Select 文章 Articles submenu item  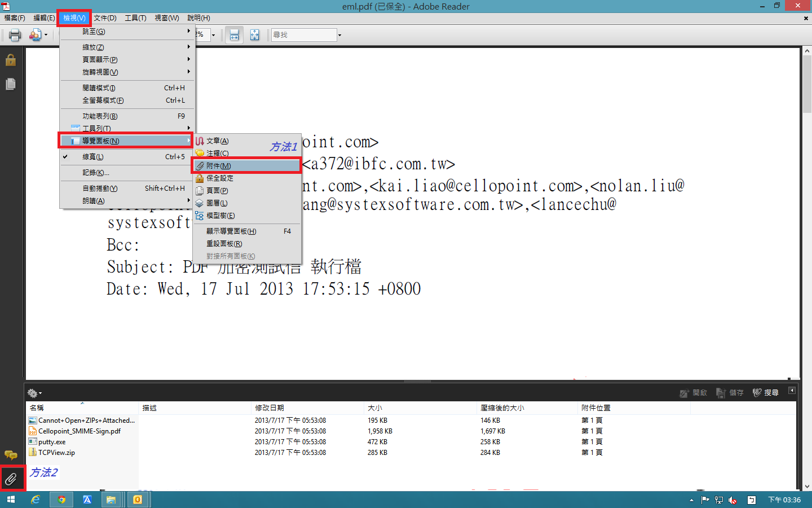coord(247,141)
